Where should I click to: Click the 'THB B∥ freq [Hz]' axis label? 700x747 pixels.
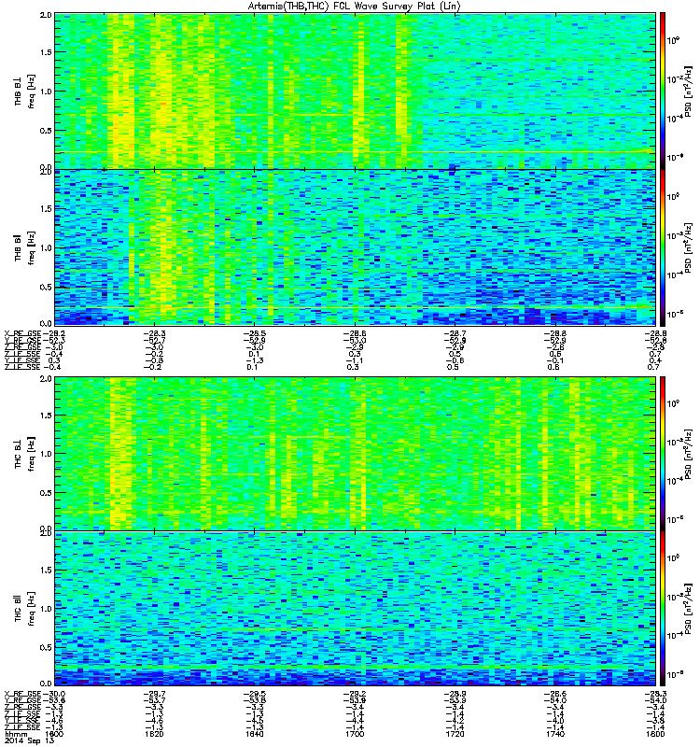tap(25, 247)
